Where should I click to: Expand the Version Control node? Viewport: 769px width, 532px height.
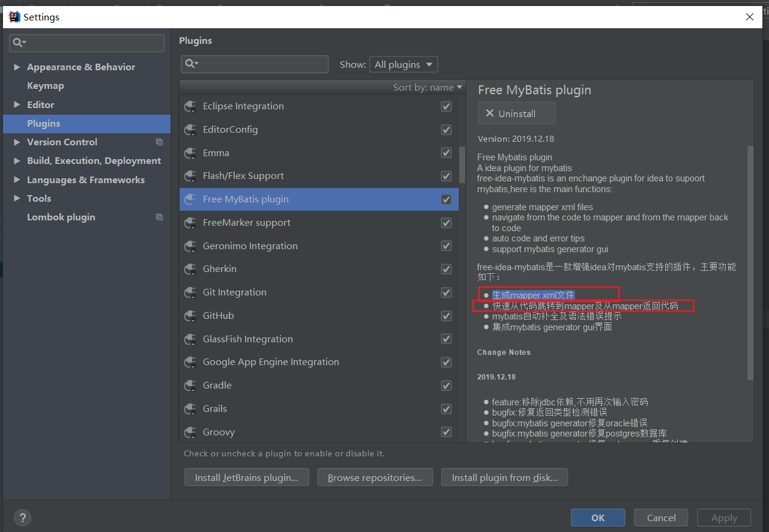(x=17, y=142)
